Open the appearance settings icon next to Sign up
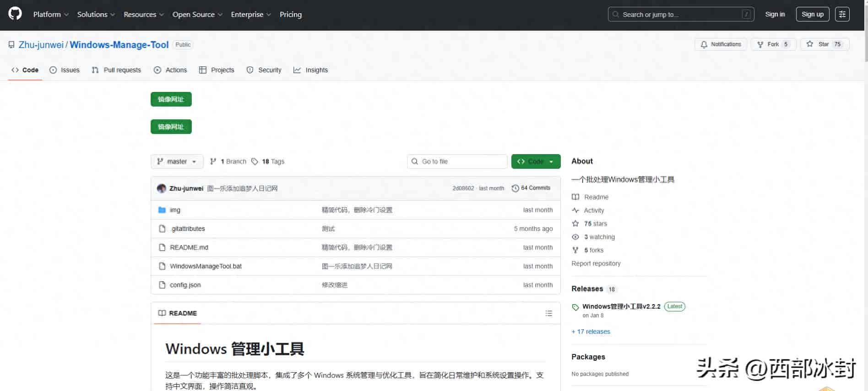 tap(842, 14)
